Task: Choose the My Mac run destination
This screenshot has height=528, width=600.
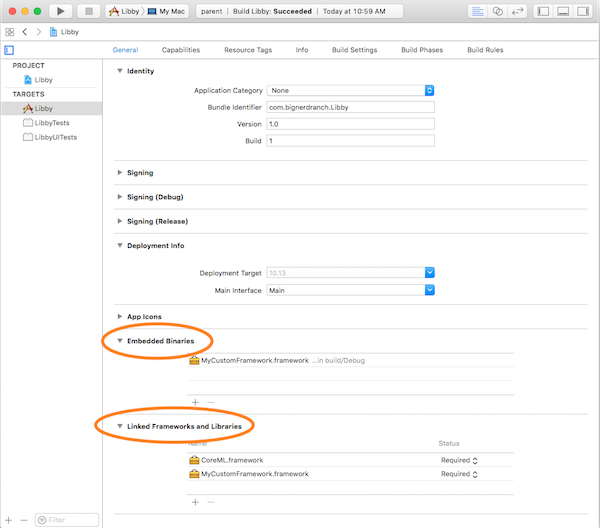Action: tap(166, 11)
